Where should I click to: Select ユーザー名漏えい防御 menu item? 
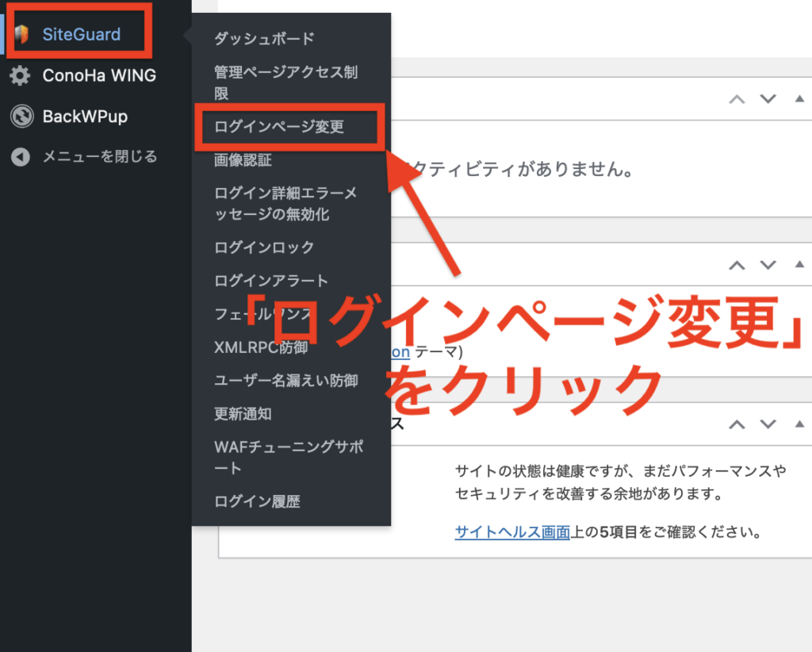pos(285,381)
